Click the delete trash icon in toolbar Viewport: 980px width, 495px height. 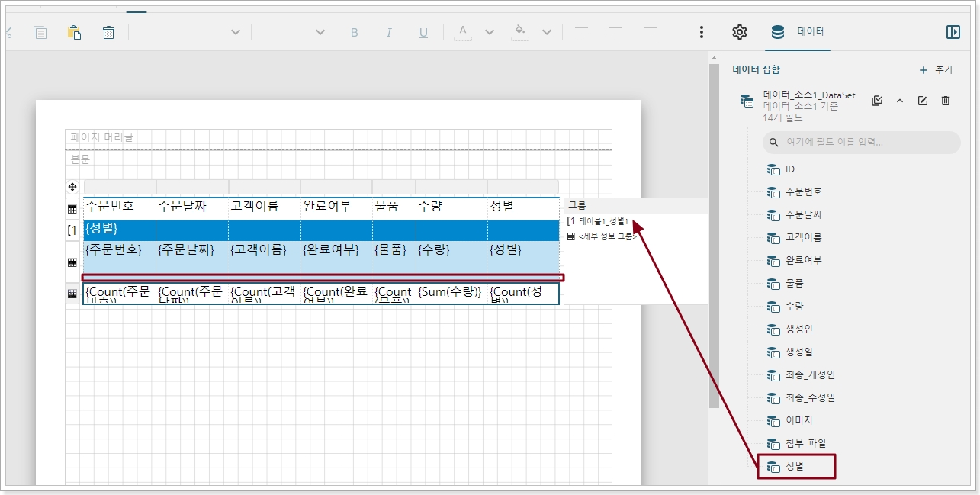(108, 32)
